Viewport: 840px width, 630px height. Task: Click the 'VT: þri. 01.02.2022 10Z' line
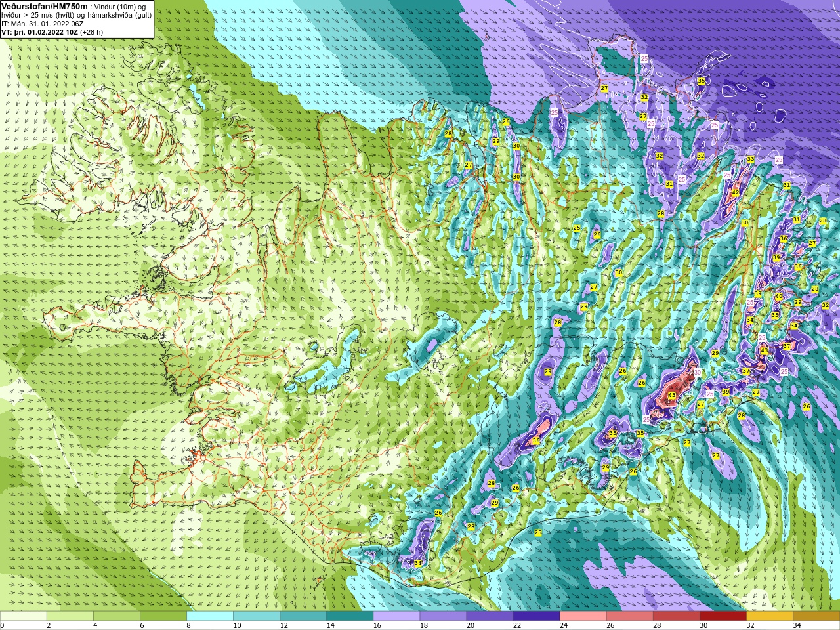click(x=39, y=31)
